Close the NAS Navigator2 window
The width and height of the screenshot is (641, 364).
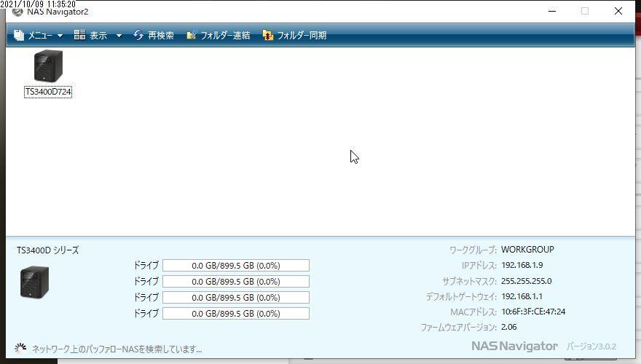618,11
